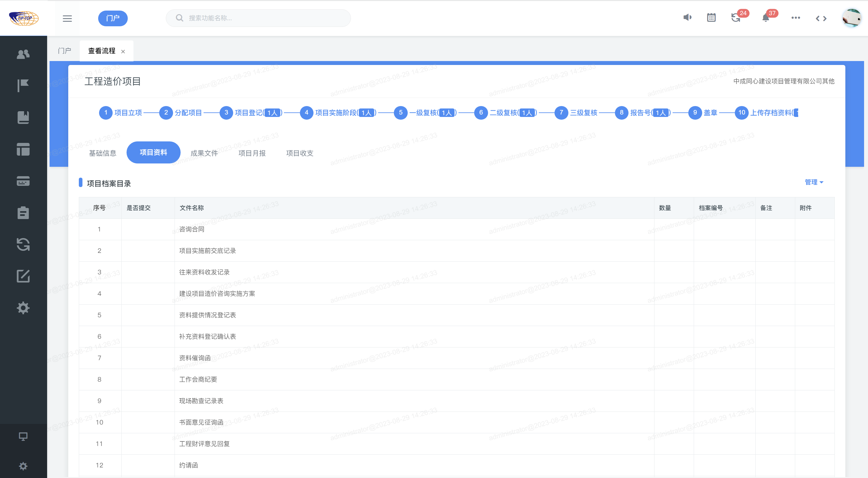Click the speaker announcement icon in header
The height and width of the screenshot is (478, 868).
click(x=687, y=18)
